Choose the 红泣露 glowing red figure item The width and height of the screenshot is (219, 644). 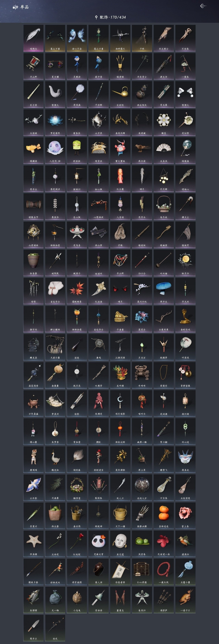tap(120, 178)
